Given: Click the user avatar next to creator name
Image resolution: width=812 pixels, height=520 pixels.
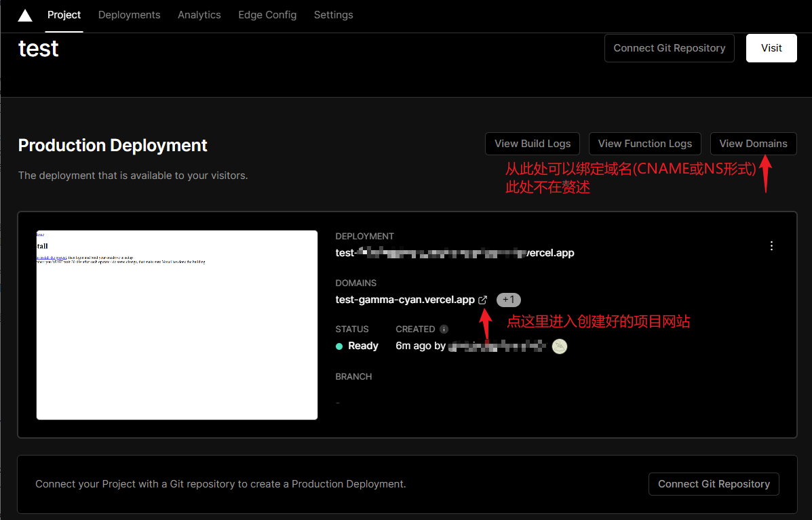Looking at the screenshot, I should click(x=560, y=346).
